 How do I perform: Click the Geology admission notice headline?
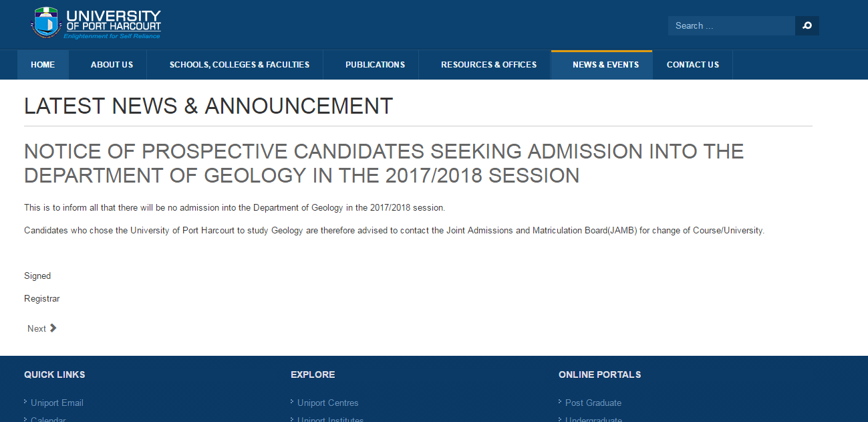[384, 163]
